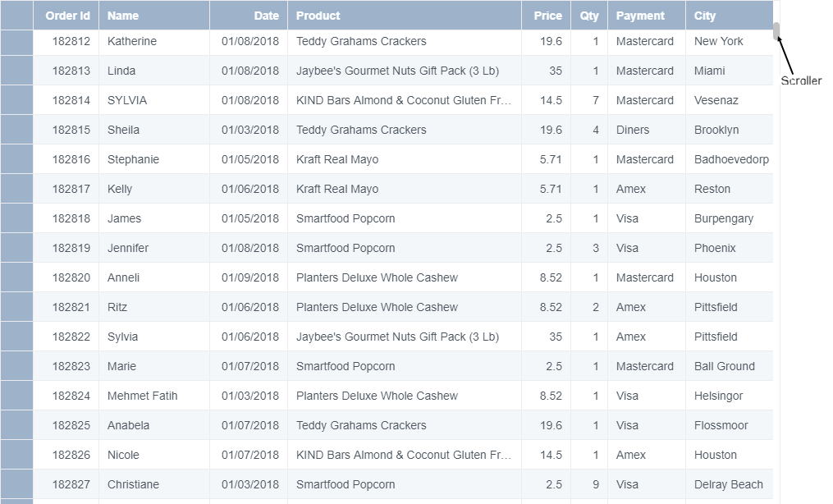Viewport: 833px width, 504px height.
Task: Click the City column header
Action: pyautogui.click(x=730, y=16)
